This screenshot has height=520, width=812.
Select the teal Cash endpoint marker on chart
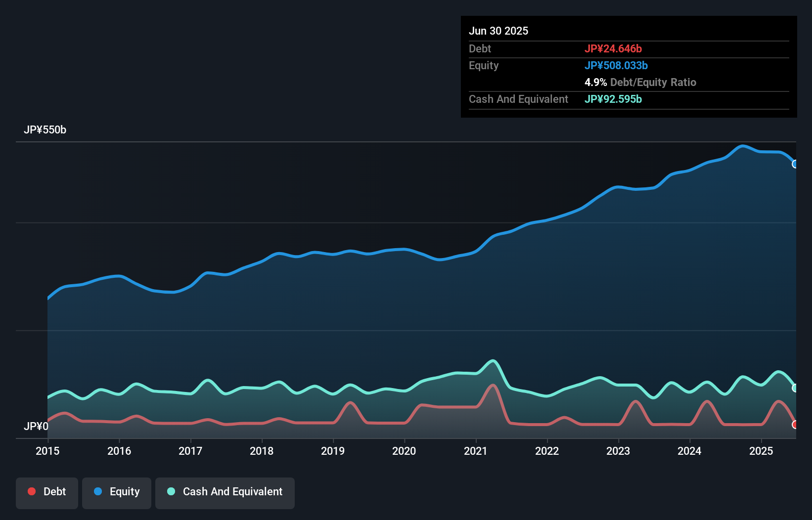pos(795,388)
